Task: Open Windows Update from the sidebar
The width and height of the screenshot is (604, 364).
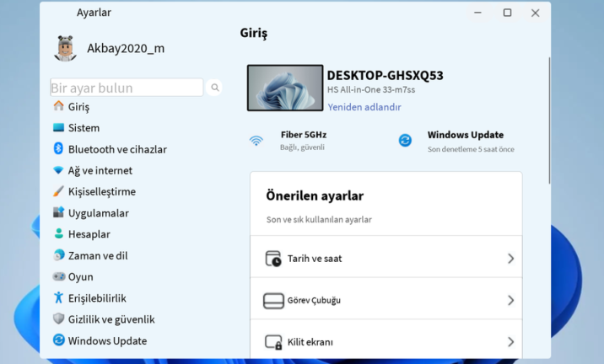Action: (107, 341)
